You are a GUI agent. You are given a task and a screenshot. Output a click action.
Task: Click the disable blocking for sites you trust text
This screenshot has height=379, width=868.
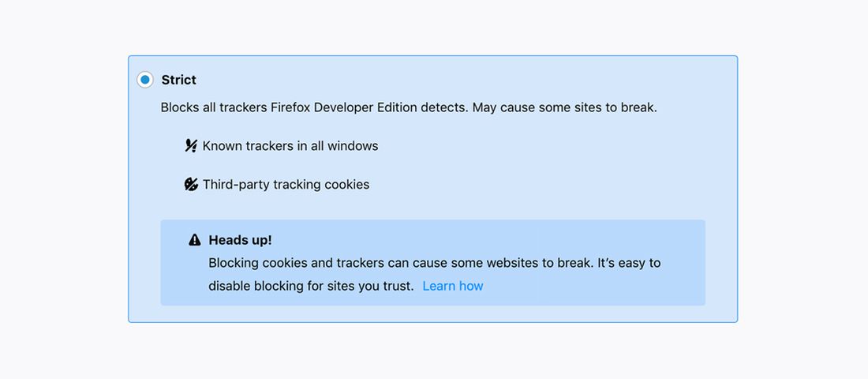[311, 286]
